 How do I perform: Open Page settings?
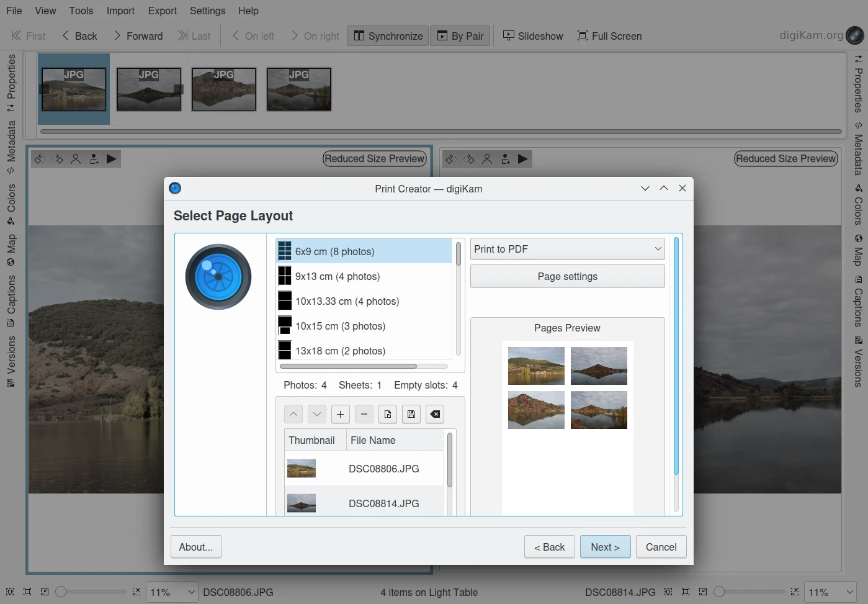click(x=567, y=276)
